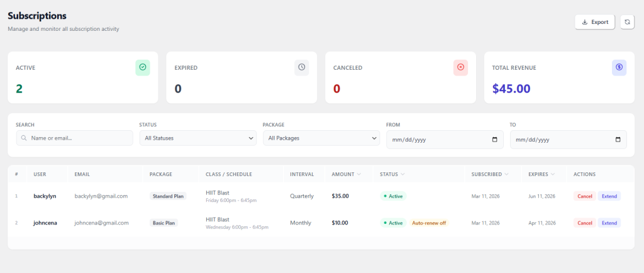Click the Expired clock icon
Viewport: 644px width, 273px height.
[301, 67]
